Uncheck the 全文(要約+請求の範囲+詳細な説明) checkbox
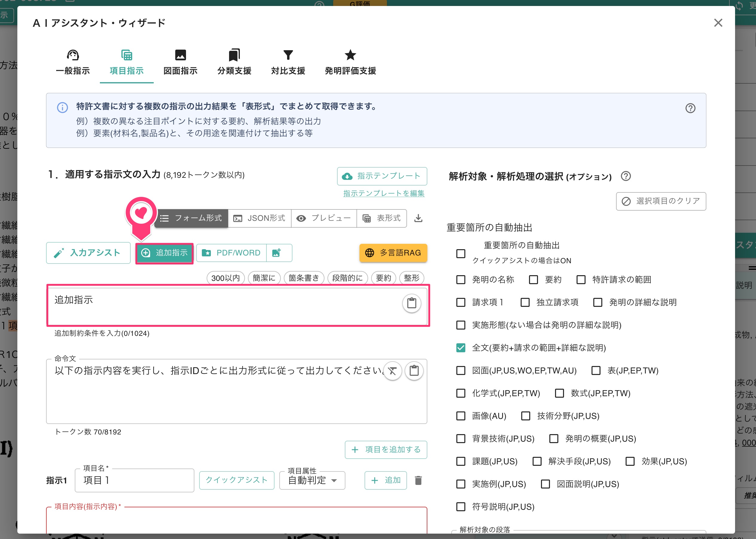 tap(461, 348)
